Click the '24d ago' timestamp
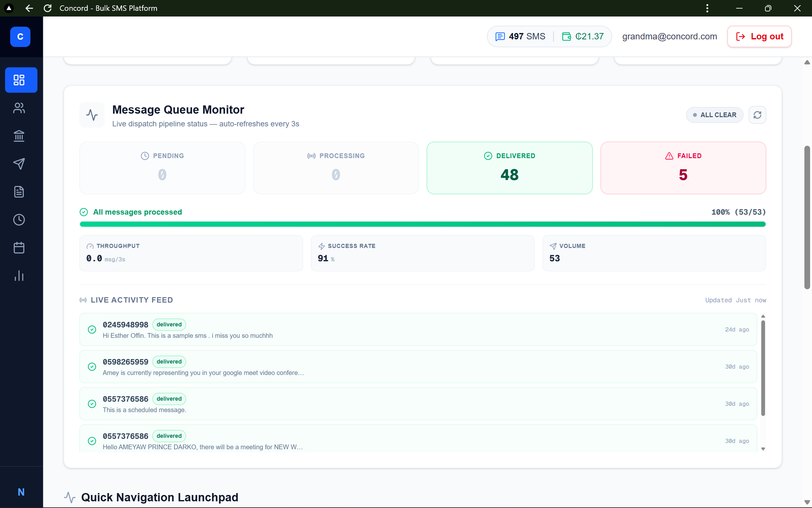This screenshot has height=508, width=812. point(737,330)
